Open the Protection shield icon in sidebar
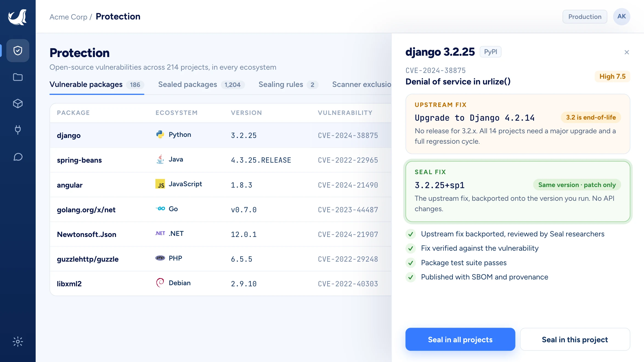This screenshot has height=362, width=644. 18,50
